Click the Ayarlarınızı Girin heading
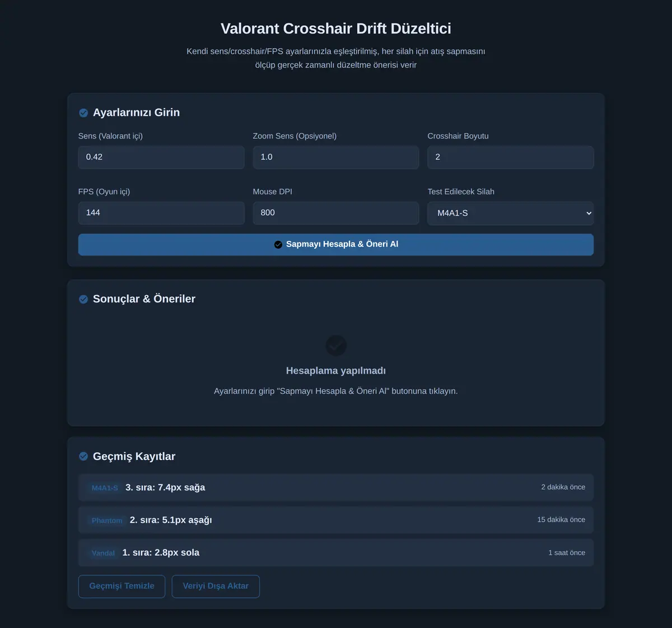The image size is (672, 628). click(136, 113)
